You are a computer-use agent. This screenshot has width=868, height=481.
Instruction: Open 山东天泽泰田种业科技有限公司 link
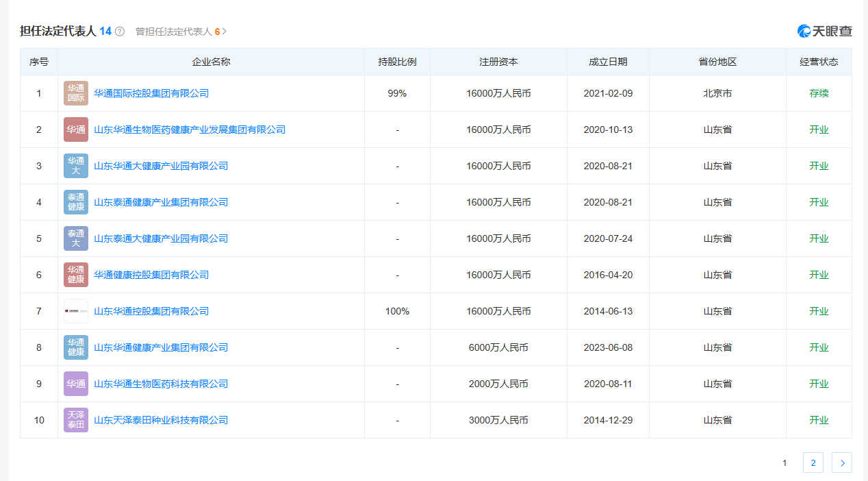[161, 420]
